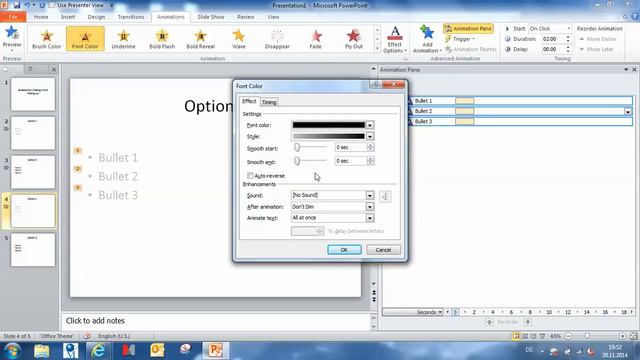Viewport: 640px width, 360px height.
Task: Click the Add Animation star icon
Action: click(x=427, y=33)
